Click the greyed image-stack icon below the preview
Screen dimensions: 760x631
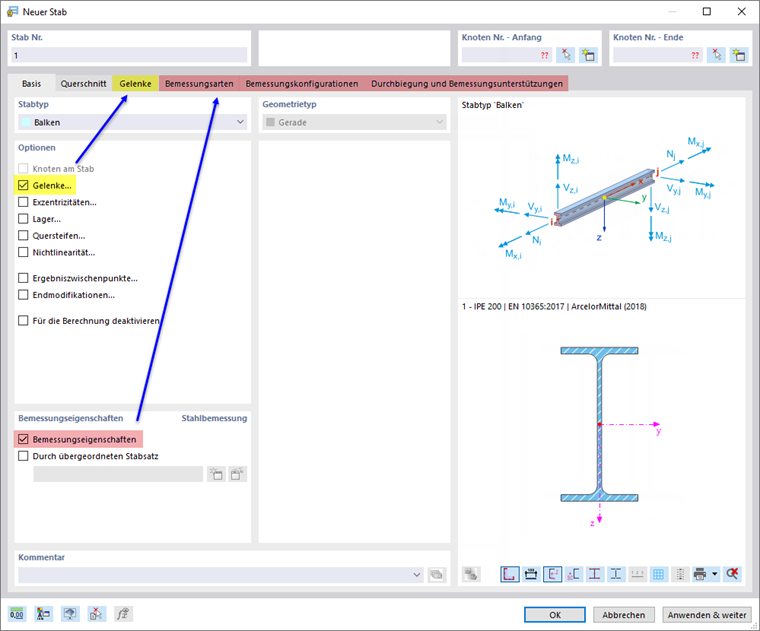click(x=471, y=574)
